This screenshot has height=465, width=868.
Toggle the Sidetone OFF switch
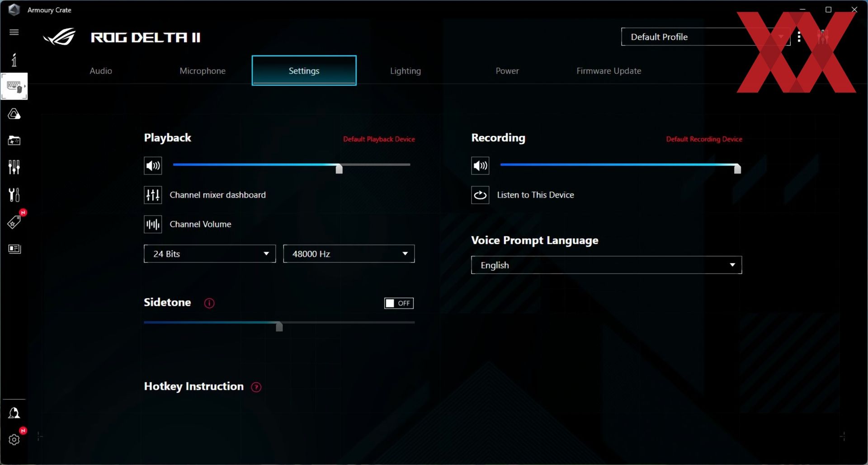(x=399, y=303)
